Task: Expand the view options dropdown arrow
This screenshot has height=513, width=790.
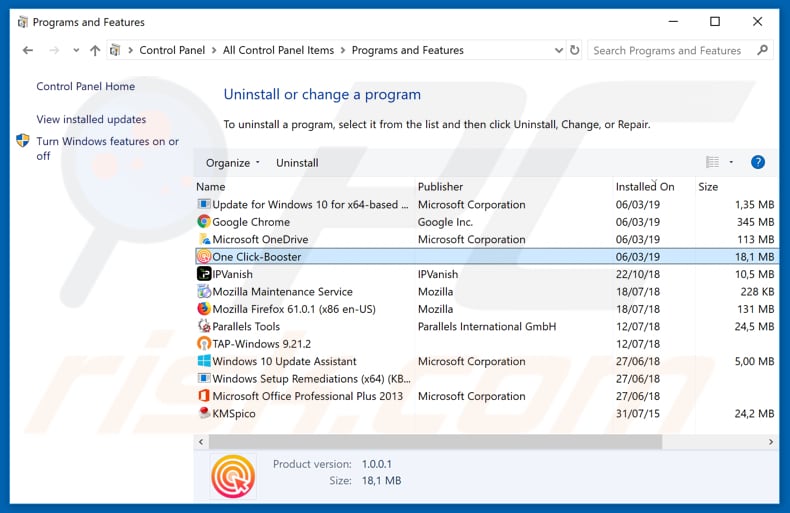Action: [731, 162]
